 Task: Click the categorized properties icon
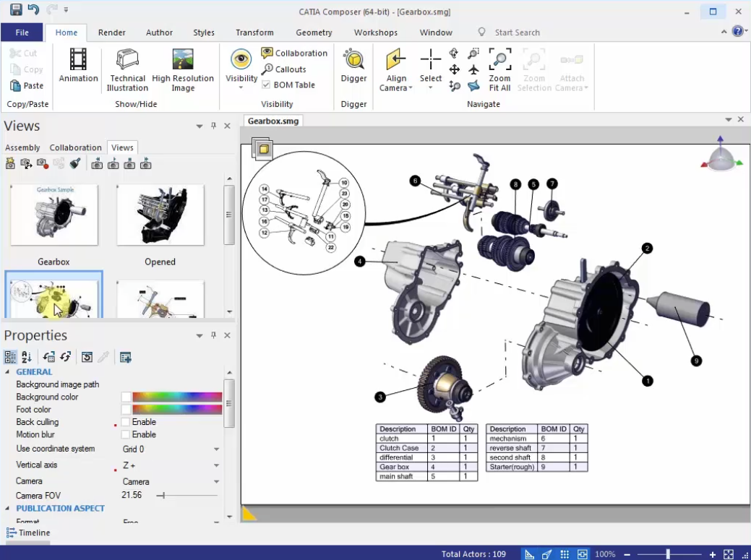click(10, 357)
